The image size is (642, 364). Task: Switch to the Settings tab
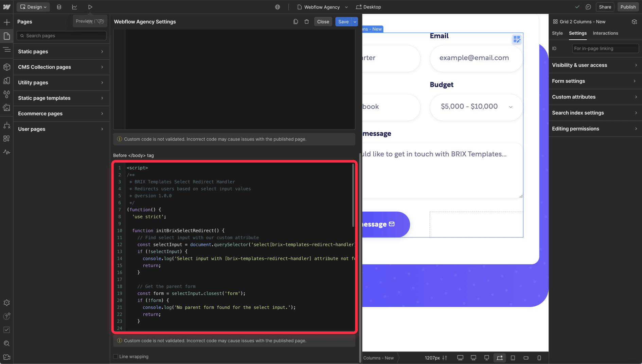577,33
